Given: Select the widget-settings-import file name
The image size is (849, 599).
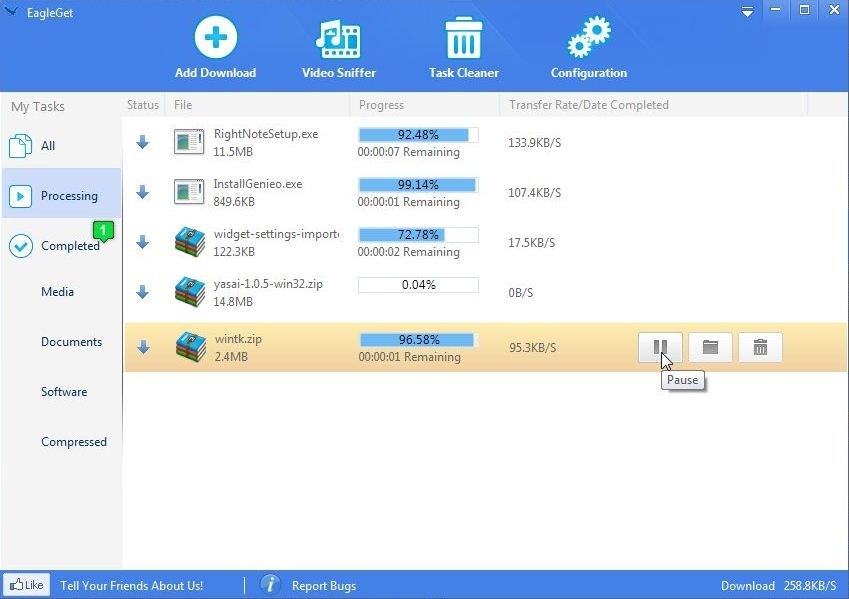Looking at the screenshot, I should pos(276,234).
